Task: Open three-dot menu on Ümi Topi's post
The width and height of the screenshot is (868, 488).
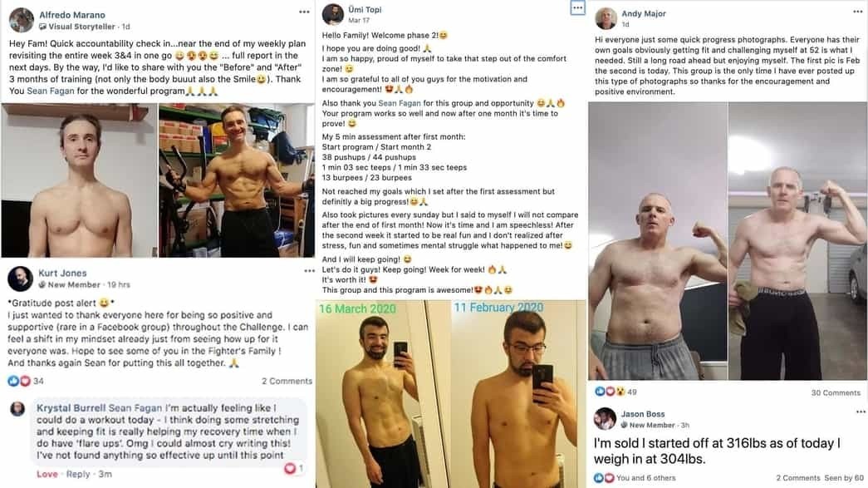Action: (x=577, y=7)
